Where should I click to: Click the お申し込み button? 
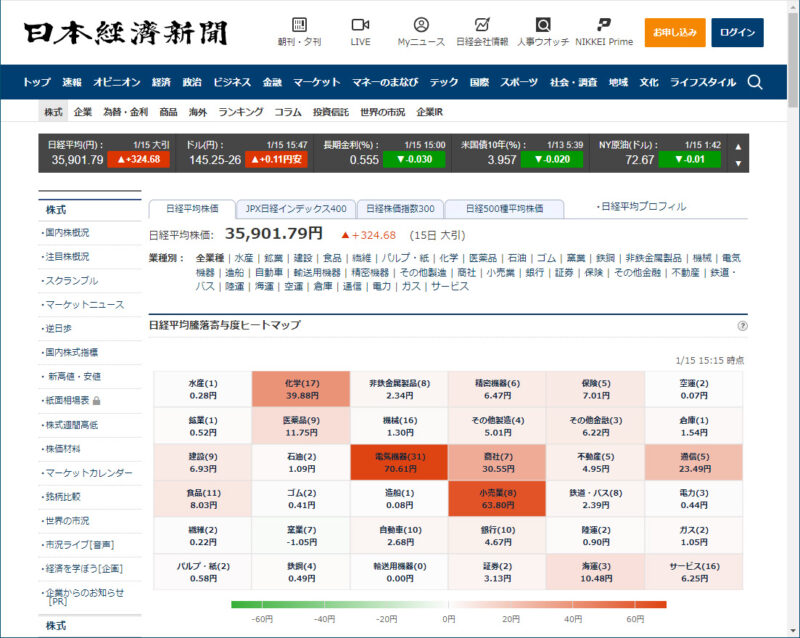[675, 33]
